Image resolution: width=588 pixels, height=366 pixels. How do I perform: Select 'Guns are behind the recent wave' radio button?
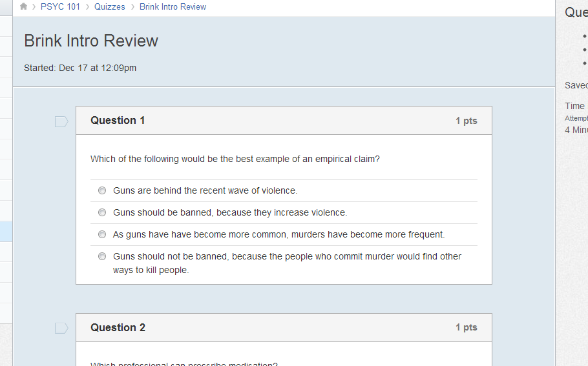tap(102, 190)
